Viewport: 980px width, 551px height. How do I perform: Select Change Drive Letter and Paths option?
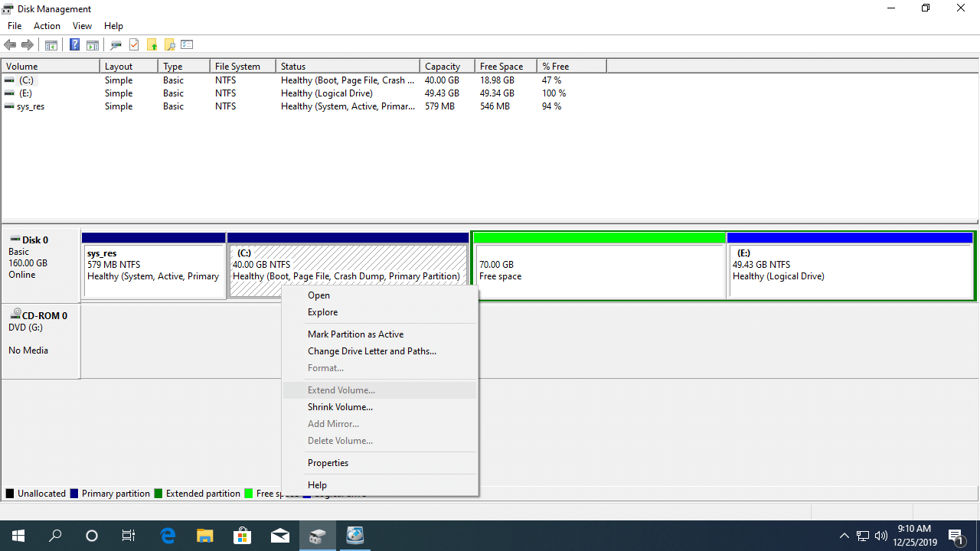click(x=371, y=351)
